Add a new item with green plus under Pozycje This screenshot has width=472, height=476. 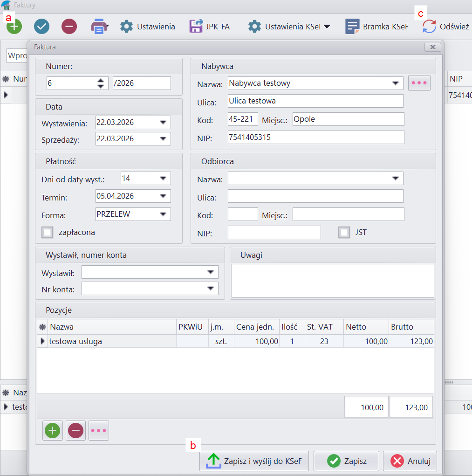tap(52, 431)
